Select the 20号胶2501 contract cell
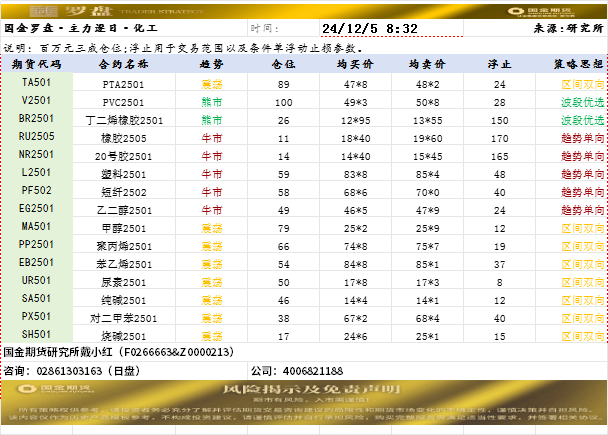This screenshot has width=608, height=435. tap(124, 156)
